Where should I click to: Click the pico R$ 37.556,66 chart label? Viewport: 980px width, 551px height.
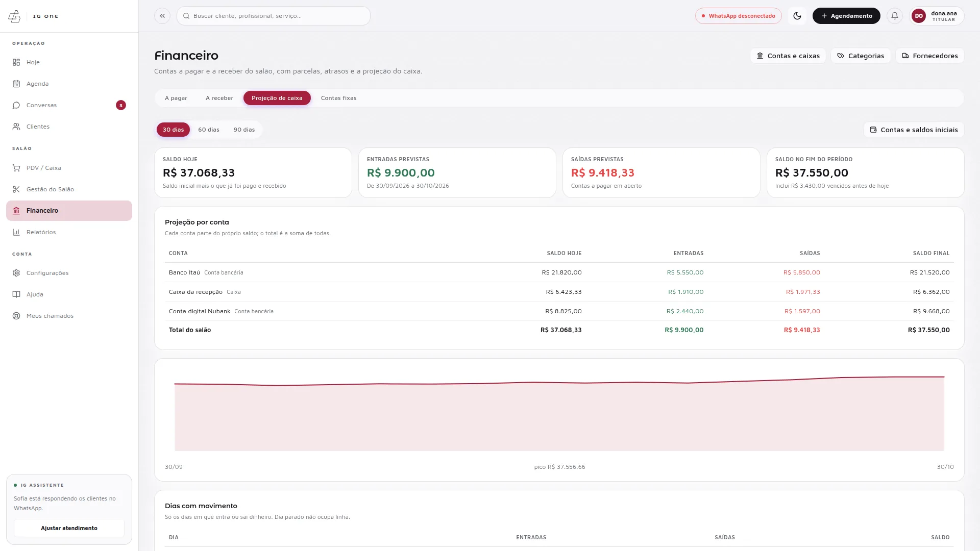pyautogui.click(x=559, y=467)
